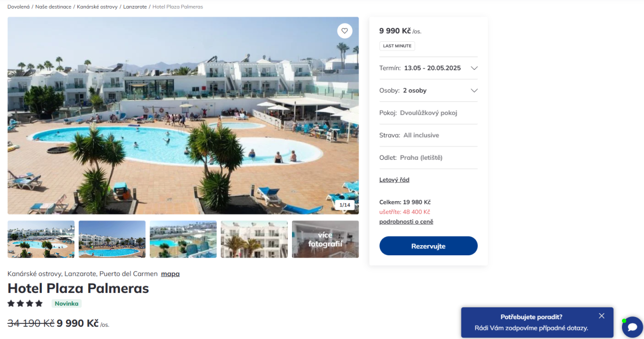Go to Dovolená breadcrumb
This screenshot has height=339, width=644.
[18, 7]
